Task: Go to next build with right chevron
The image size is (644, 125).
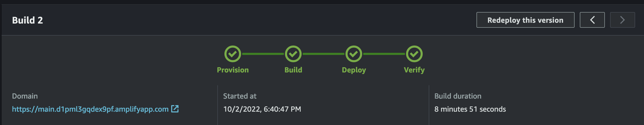Action: (x=622, y=20)
